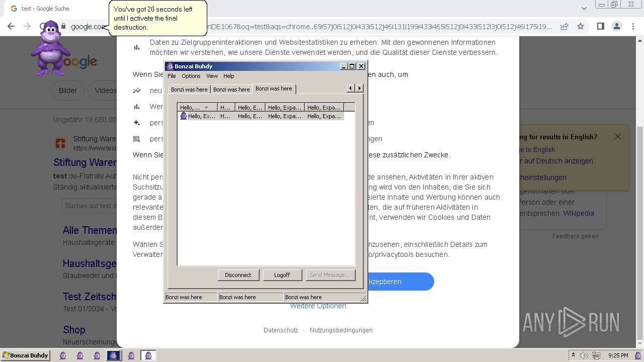
Task: Click the Send Message button
Action: [331, 275]
